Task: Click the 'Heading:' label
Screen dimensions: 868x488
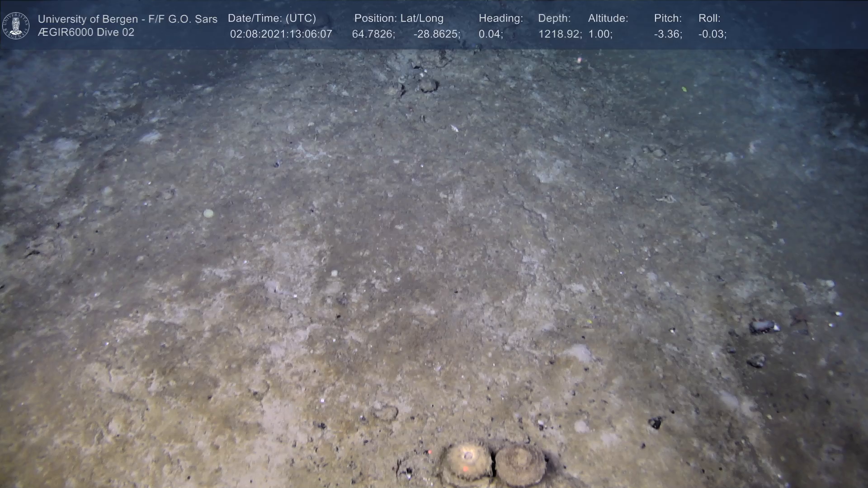Action: click(500, 19)
